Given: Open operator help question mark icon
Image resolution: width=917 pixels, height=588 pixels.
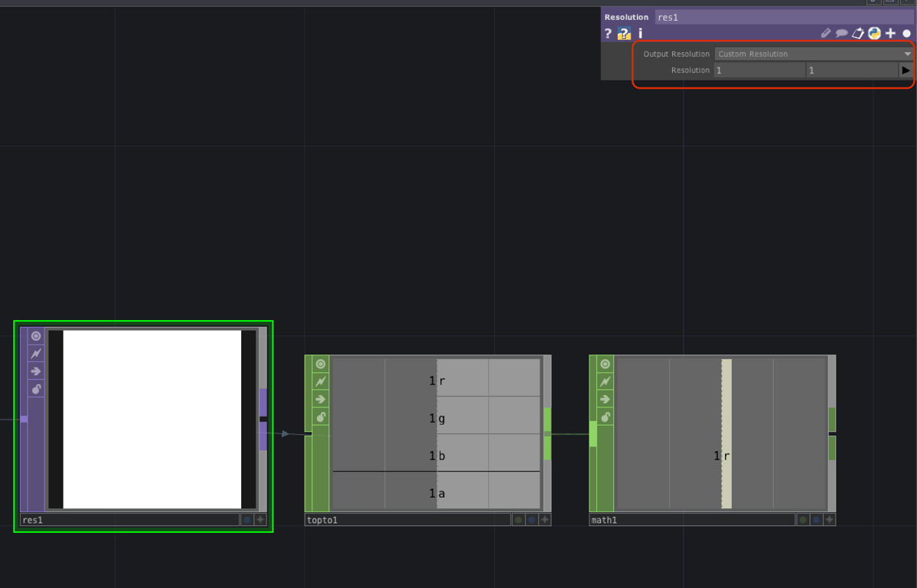Looking at the screenshot, I should (609, 34).
